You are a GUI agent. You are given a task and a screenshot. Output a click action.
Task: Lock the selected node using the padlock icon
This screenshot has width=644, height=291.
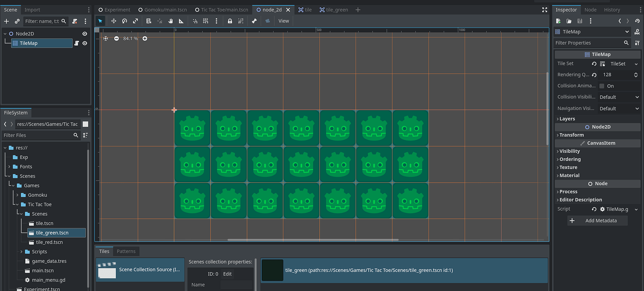[230, 21]
